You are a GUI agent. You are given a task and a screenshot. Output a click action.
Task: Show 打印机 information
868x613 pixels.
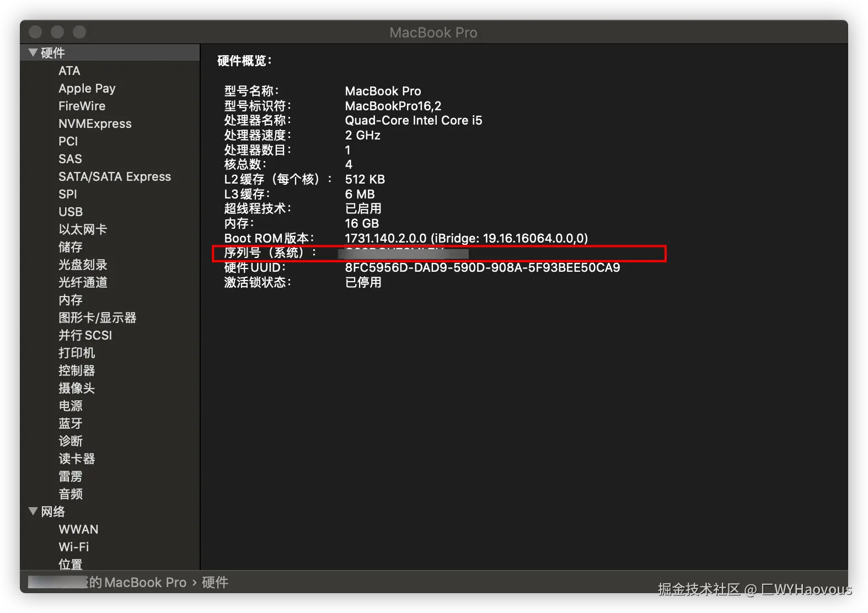point(77,353)
